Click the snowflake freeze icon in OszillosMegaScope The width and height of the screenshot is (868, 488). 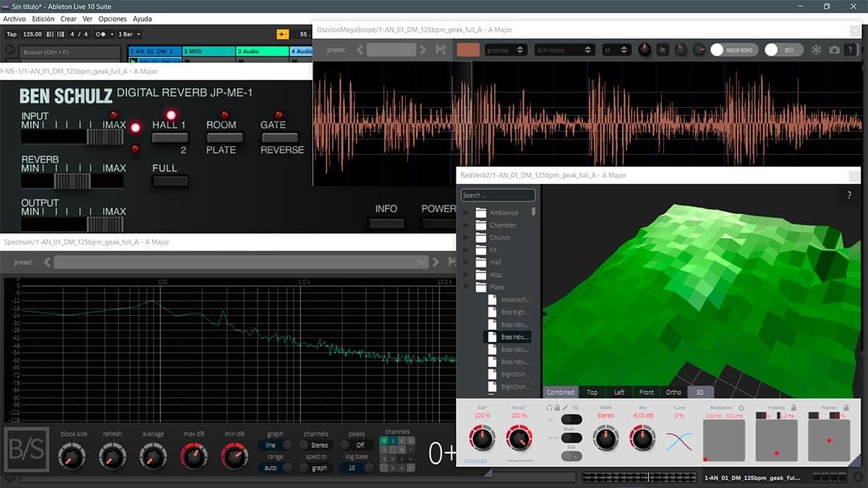pos(816,50)
